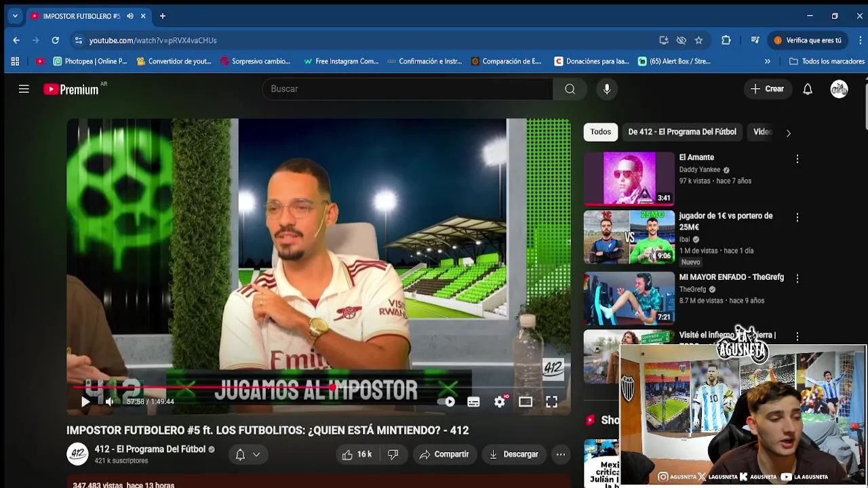Open the account avatar menu
868x488 pixels.
pos(840,89)
